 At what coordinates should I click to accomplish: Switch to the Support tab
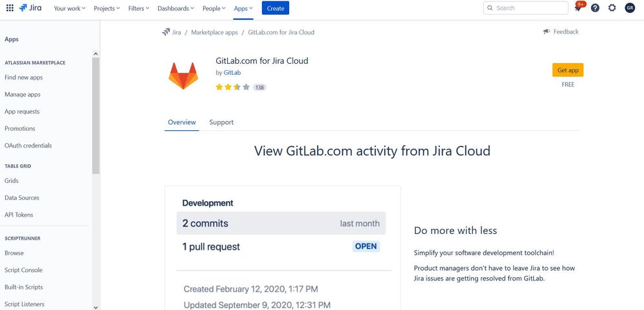(221, 122)
